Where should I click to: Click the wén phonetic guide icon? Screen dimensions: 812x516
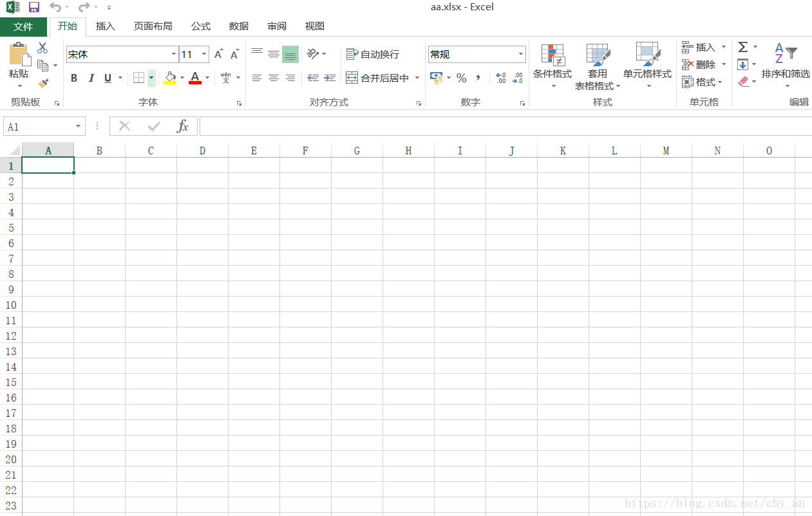pos(225,78)
